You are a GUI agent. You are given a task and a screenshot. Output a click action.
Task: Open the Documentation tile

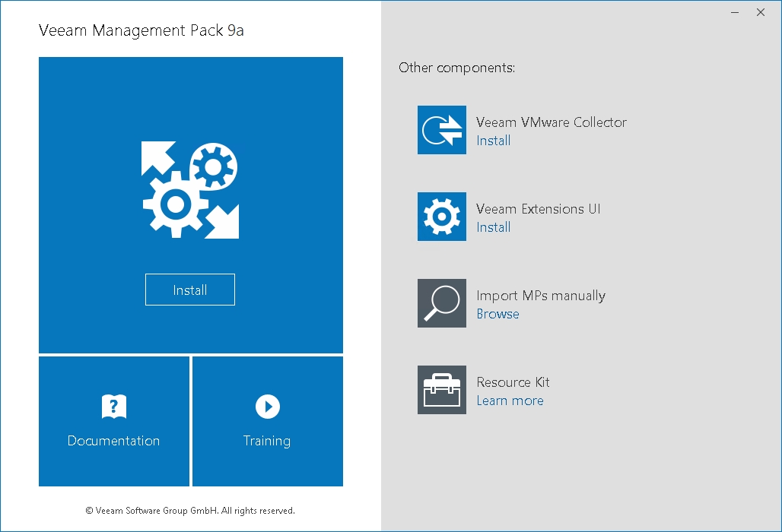point(114,421)
